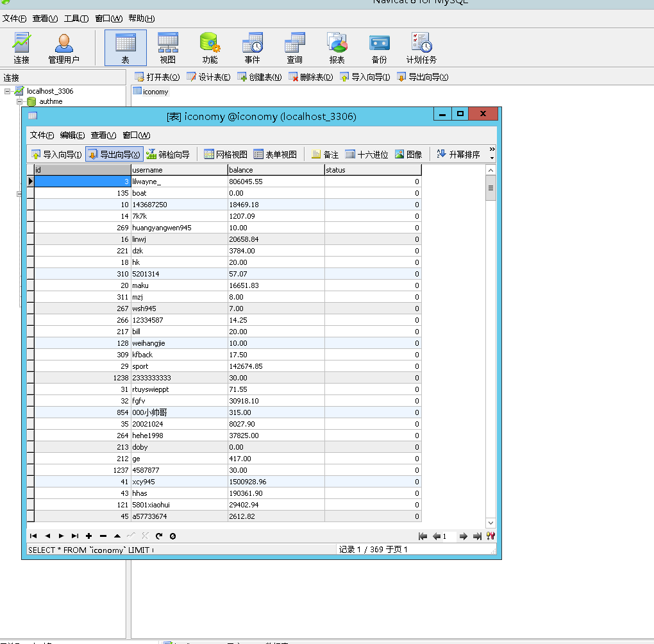
Task: Go to previous record button
Action: pos(47,536)
